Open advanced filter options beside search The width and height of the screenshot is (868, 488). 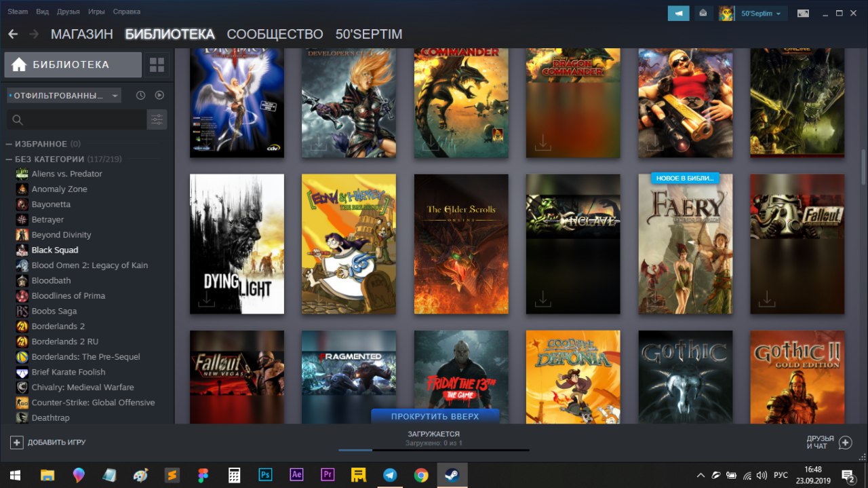coord(157,119)
